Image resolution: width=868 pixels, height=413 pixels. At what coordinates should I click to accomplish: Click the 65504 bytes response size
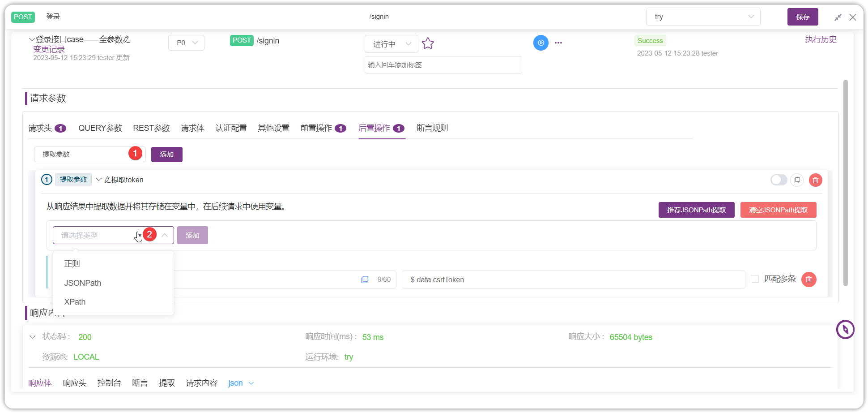(631, 337)
